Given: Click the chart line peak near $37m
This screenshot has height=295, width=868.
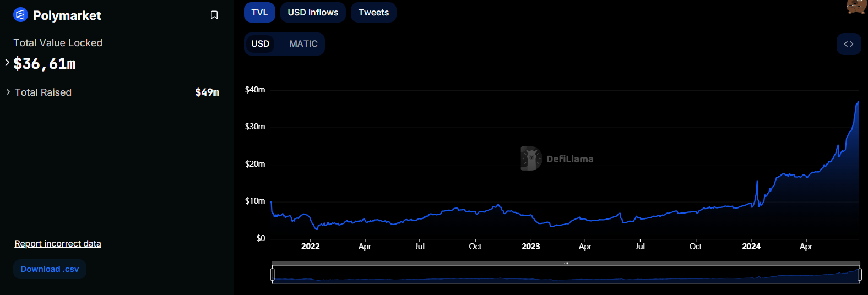Looking at the screenshot, I should pos(858,102).
